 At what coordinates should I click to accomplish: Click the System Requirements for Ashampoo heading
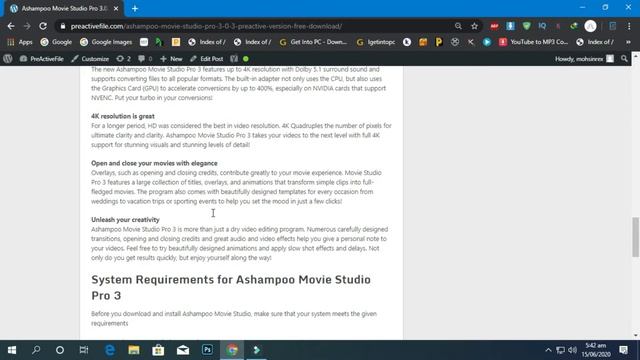(x=231, y=288)
